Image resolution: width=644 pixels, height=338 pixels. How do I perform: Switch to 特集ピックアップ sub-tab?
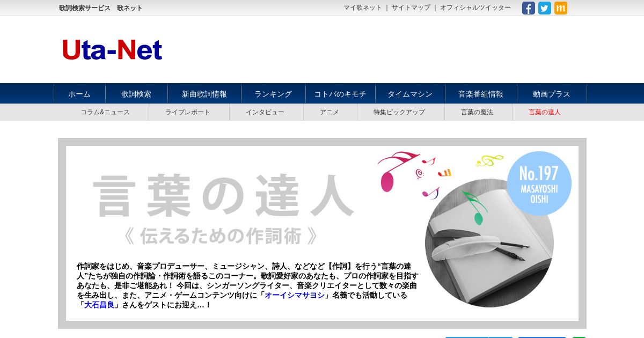[x=399, y=112]
